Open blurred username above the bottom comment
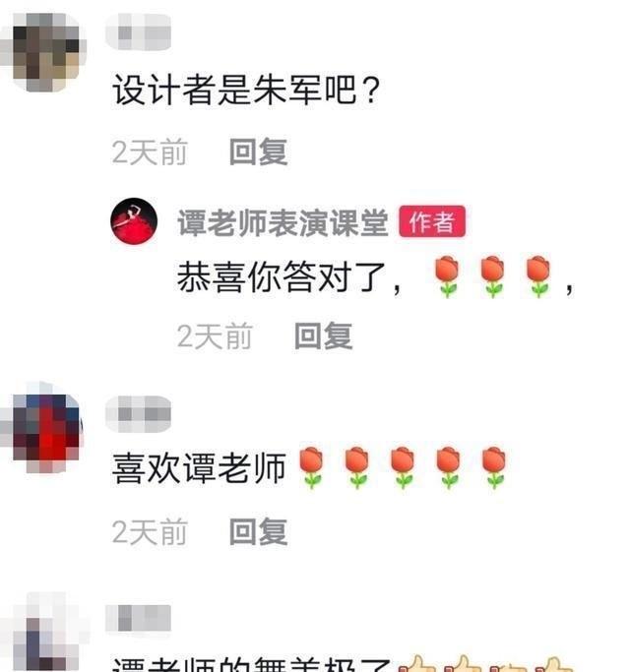Viewport: 630px width, 672px height. point(138,618)
